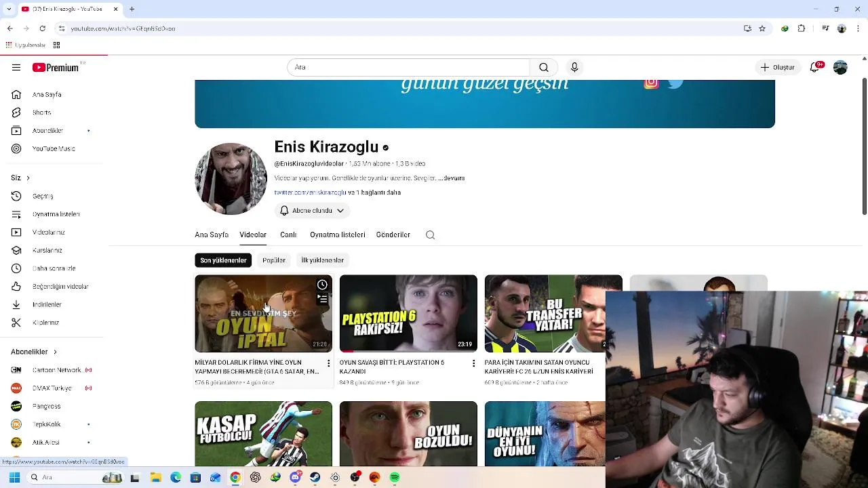Open Steam from the taskbar
Viewport: 868px width, 488px height.
315,477
